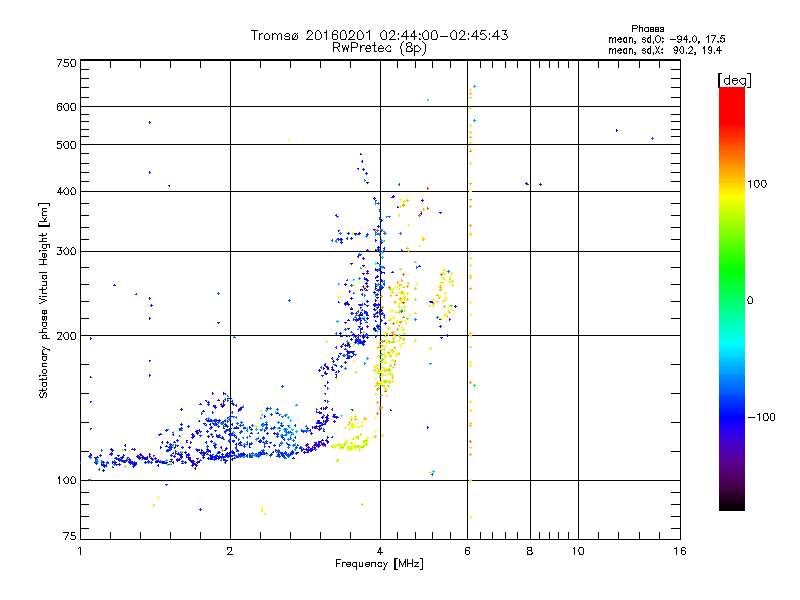Click the "Frequency [MHz]" axis title
Viewport: 800px width, 600px height.
point(379,564)
